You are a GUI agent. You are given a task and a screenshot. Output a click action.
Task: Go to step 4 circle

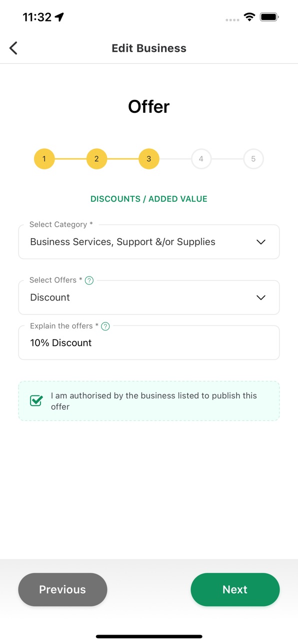click(x=201, y=159)
